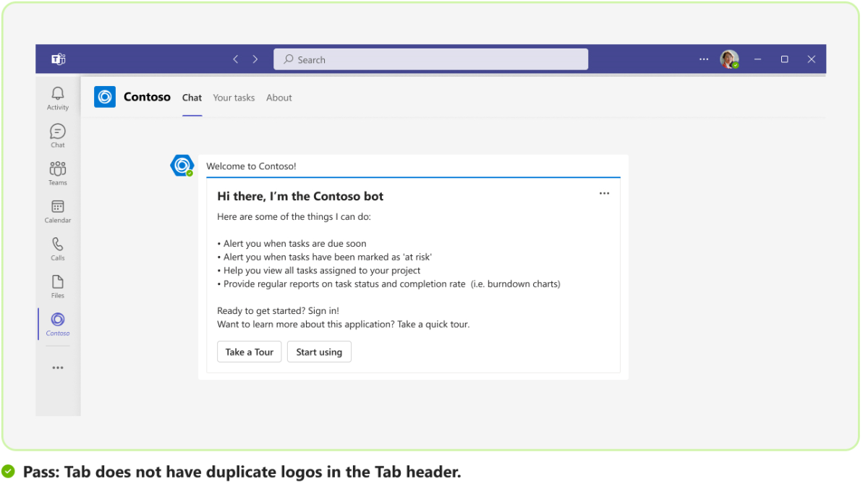Click 'Here are some of the things' line
The height and width of the screenshot is (484, 868).
pyautogui.click(x=294, y=216)
